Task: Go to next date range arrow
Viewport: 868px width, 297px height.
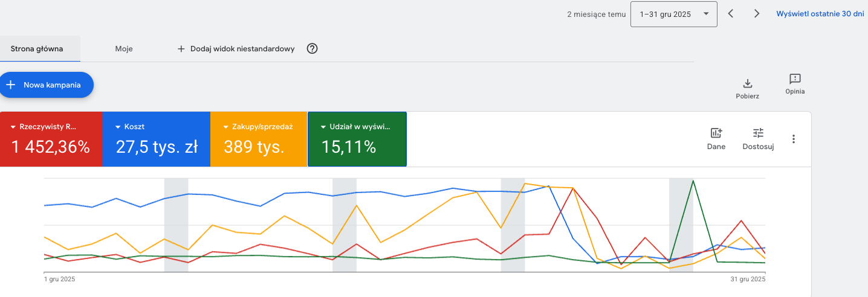Action: pyautogui.click(x=757, y=13)
